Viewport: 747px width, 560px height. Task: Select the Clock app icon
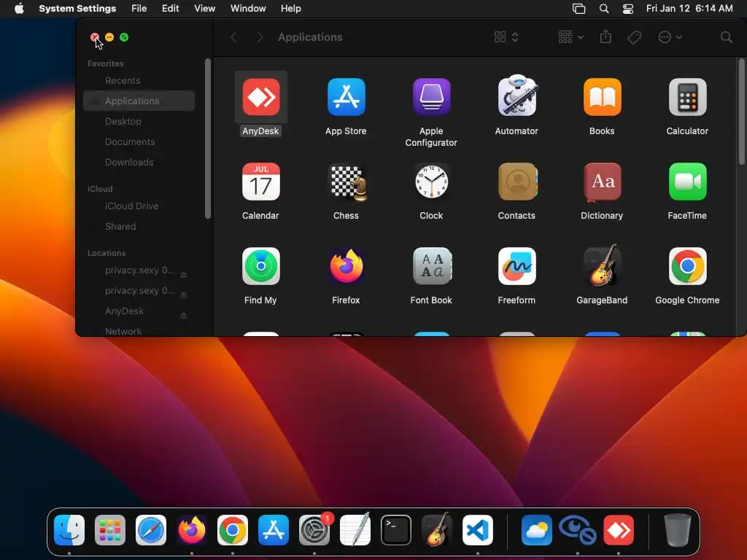pyautogui.click(x=431, y=182)
